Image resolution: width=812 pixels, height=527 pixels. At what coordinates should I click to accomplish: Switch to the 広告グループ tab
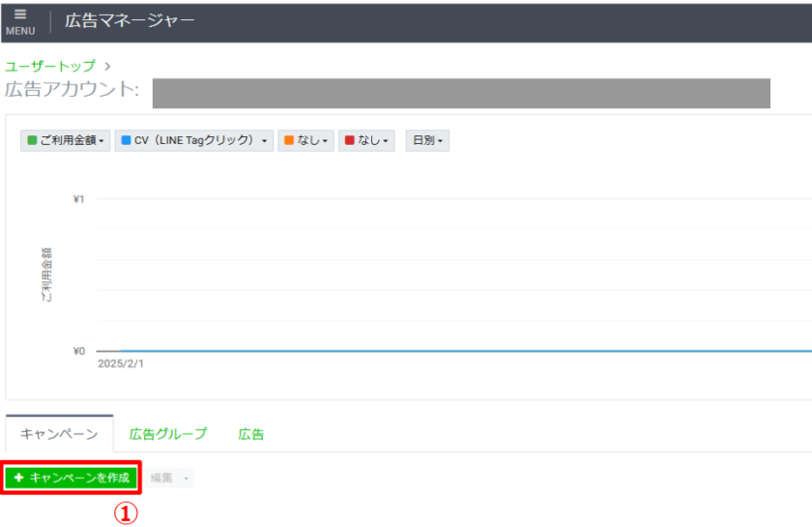pyautogui.click(x=168, y=434)
